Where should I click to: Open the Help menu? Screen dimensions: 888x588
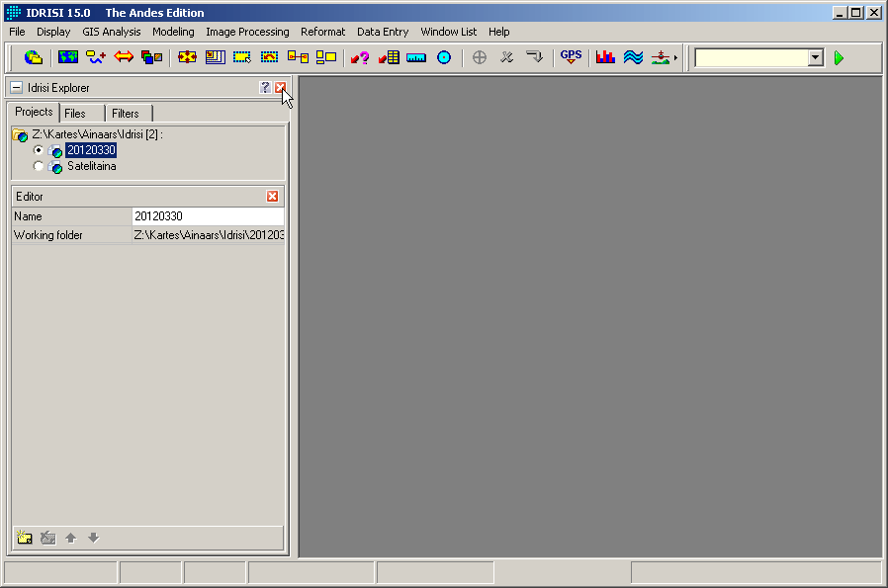pyautogui.click(x=499, y=32)
